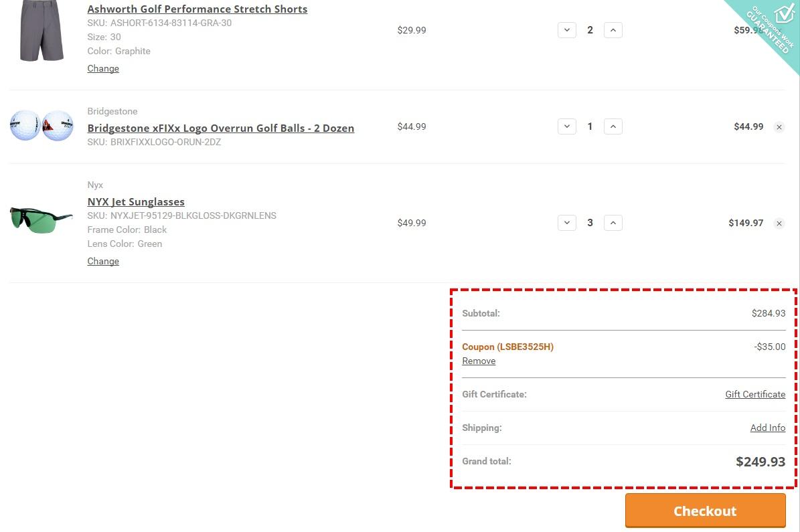Open NYX Jet Sunglasses product link
Viewport: 800px width, 532px height.
coord(136,202)
